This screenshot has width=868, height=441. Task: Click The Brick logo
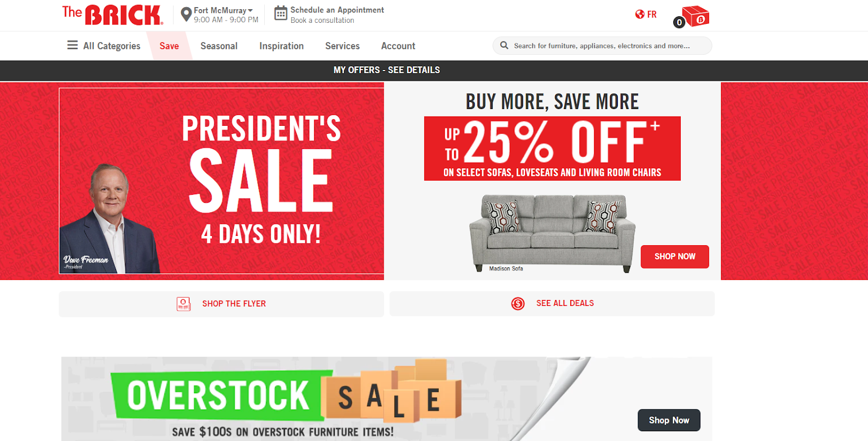pyautogui.click(x=112, y=15)
